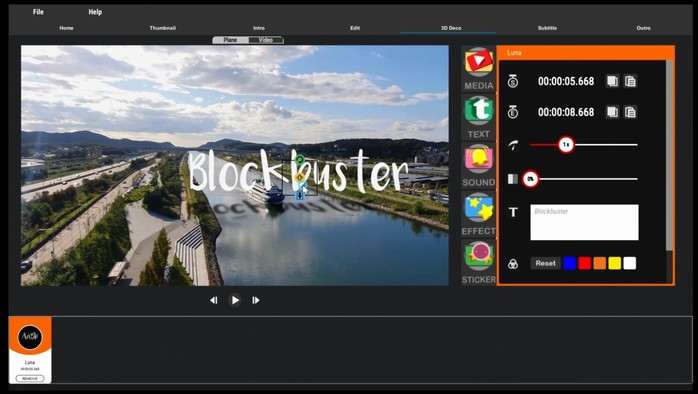
Task: Click the Reset color button
Action: [x=545, y=263]
